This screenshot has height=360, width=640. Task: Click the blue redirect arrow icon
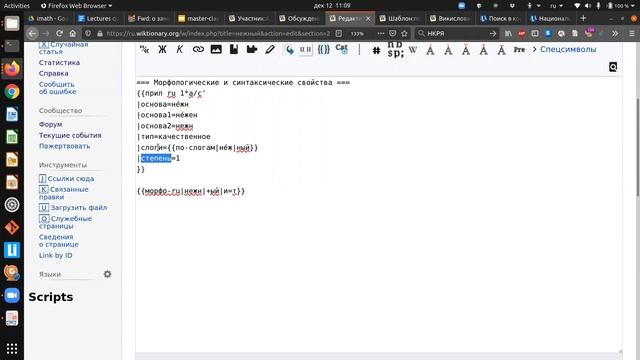[289, 50]
